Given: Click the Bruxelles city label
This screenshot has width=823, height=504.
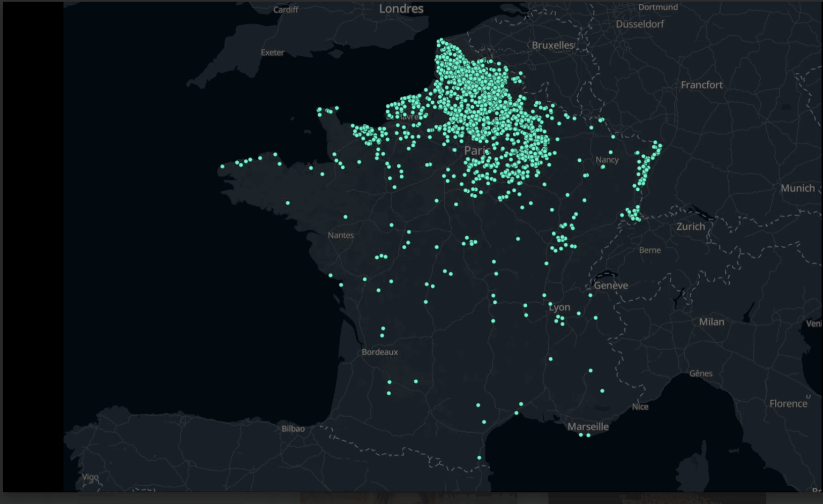Looking at the screenshot, I should point(552,46).
